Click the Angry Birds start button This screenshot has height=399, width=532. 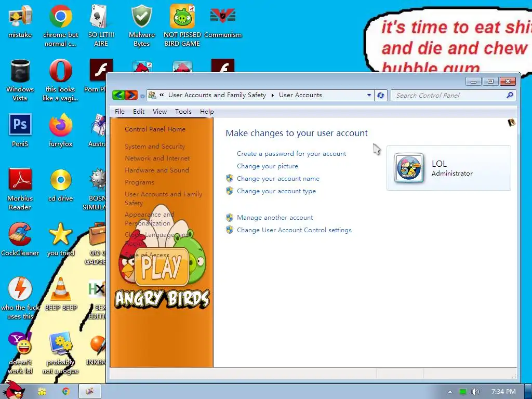tap(15, 390)
